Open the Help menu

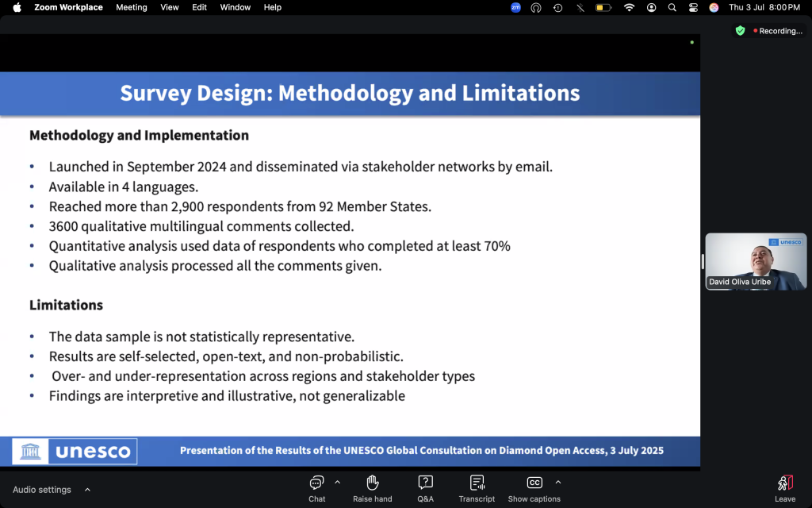273,7
